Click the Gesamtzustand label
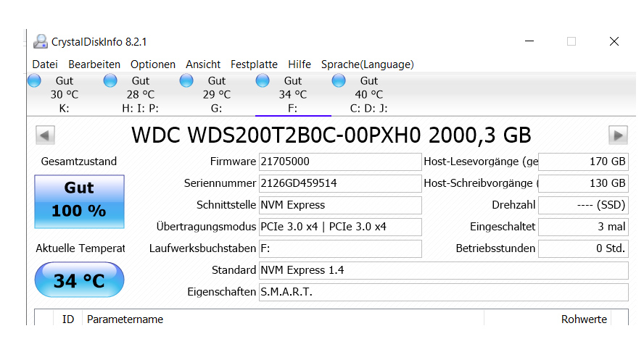This screenshot has height=339, width=644. 79,162
